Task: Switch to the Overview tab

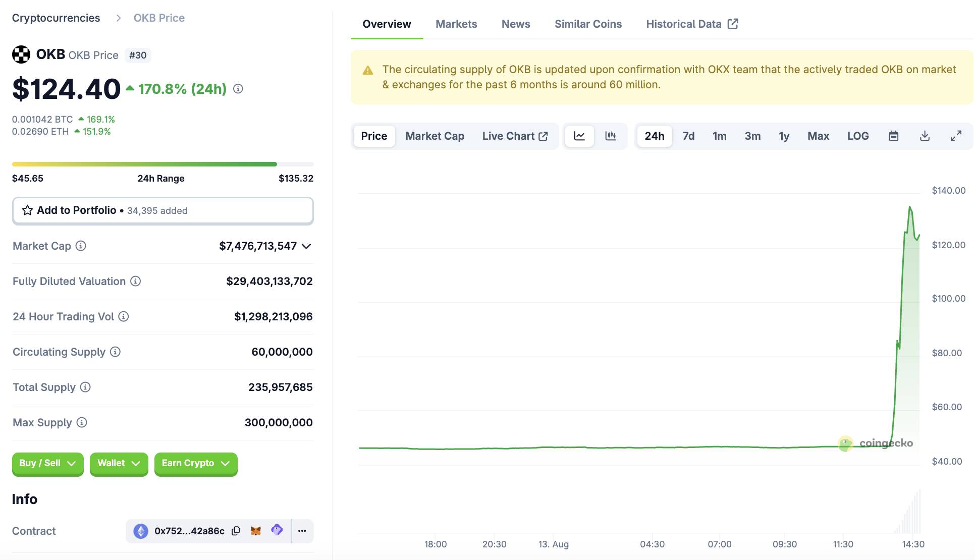Action: point(387,24)
